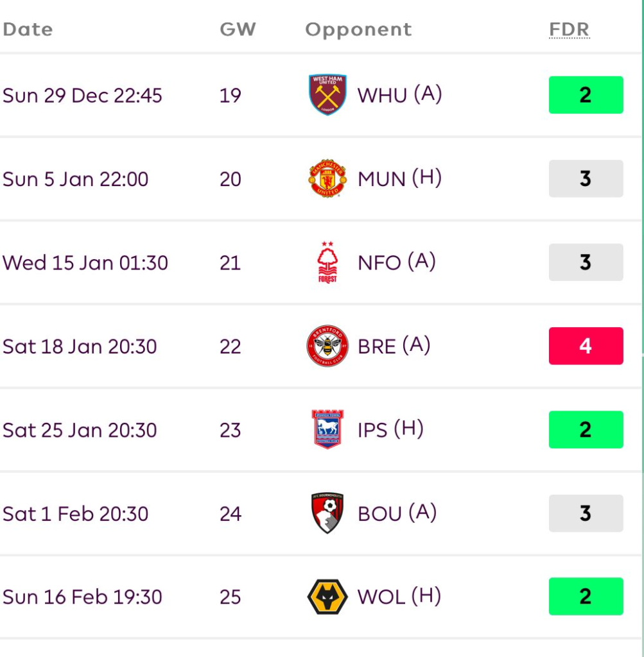644x657 pixels.
Task: Click the Brentford club badge
Action: pos(327,346)
